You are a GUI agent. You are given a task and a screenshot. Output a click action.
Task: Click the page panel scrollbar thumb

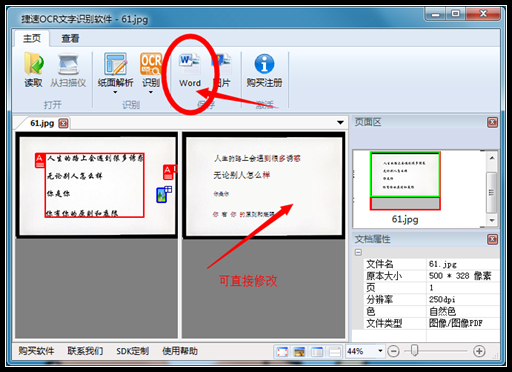tap(491, 192)
